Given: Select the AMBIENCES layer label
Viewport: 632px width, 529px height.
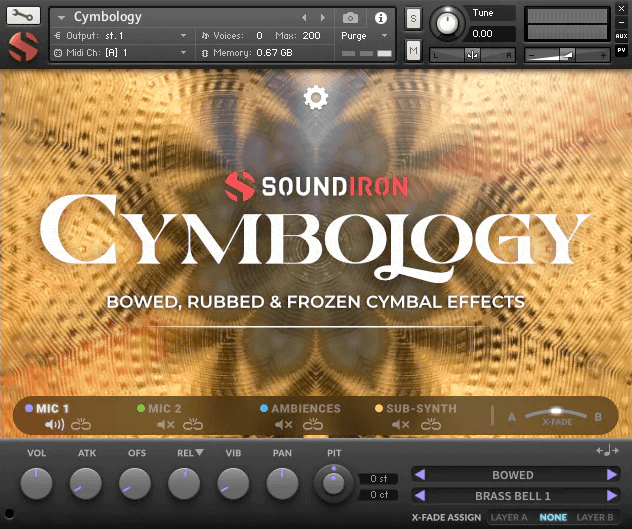Looking at the screenshot, I should pos(306,408).
